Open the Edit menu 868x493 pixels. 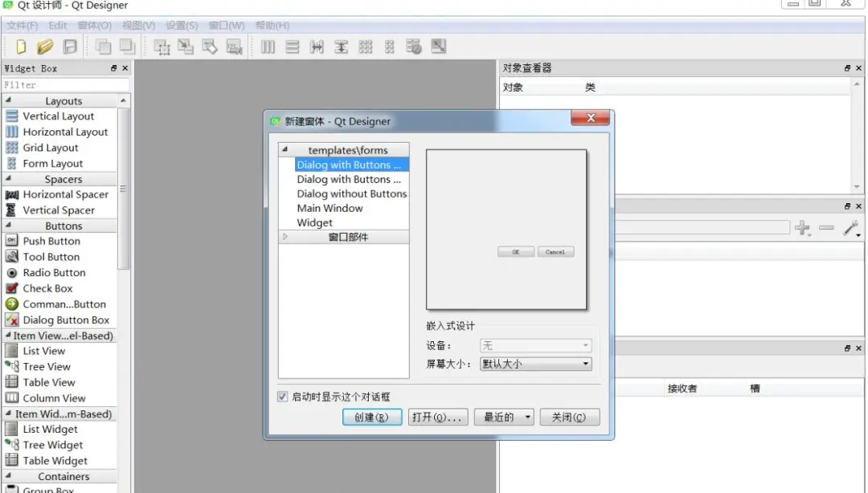[x=58, y=26]
